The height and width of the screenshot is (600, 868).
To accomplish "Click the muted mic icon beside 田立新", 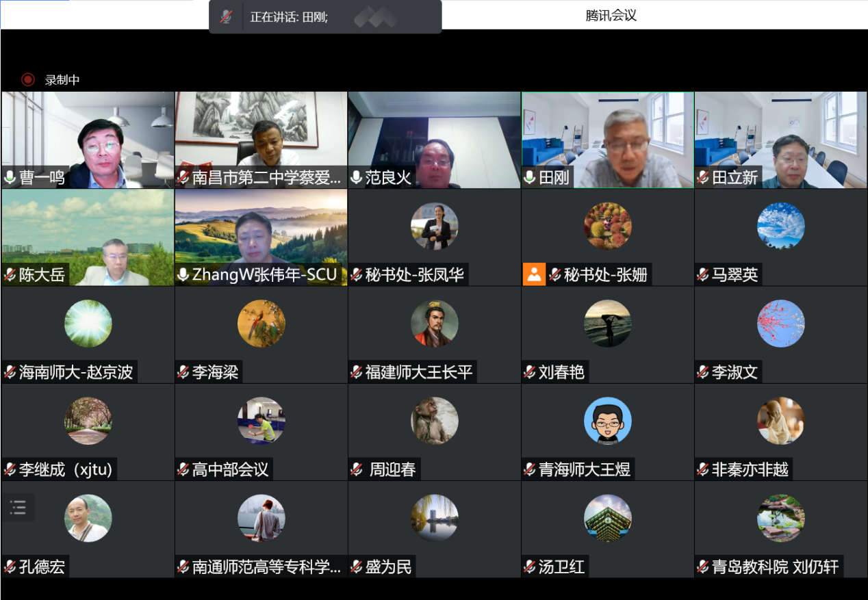I will [703, 178].
